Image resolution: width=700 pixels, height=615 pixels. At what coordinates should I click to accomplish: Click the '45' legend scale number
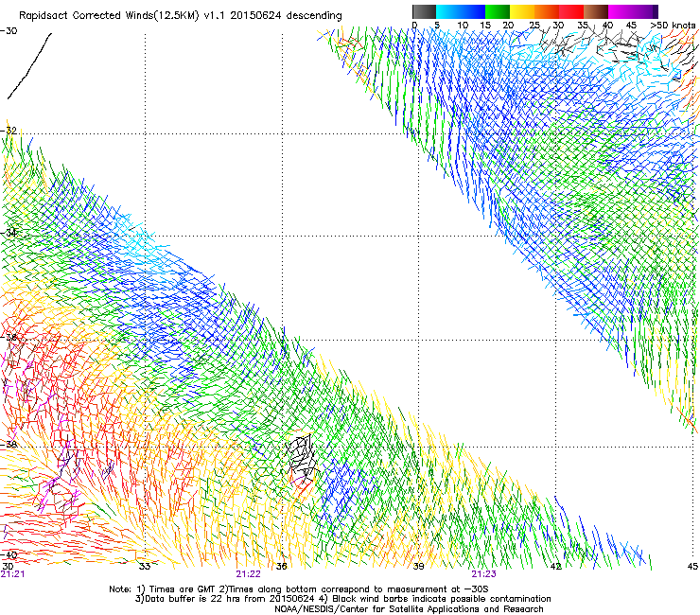630,26
